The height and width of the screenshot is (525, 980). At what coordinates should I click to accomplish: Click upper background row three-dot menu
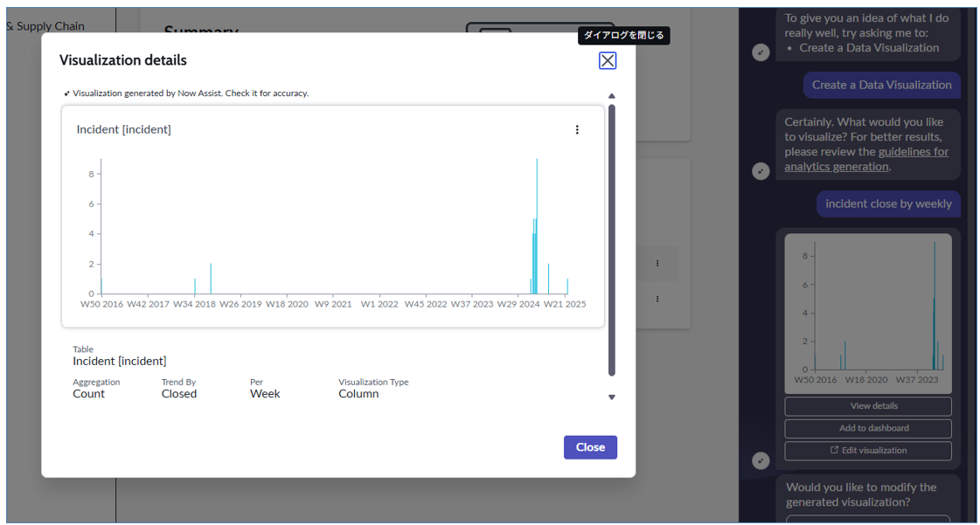coord(657,264)
